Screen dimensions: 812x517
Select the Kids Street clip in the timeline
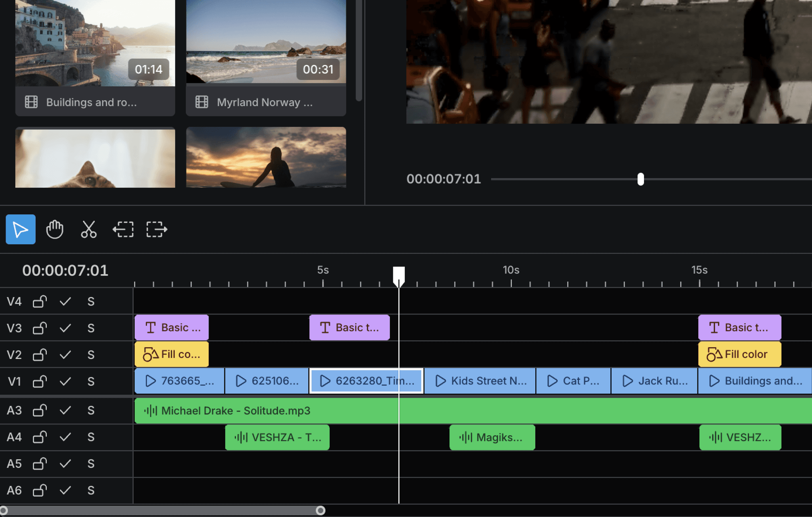(480, 381)
